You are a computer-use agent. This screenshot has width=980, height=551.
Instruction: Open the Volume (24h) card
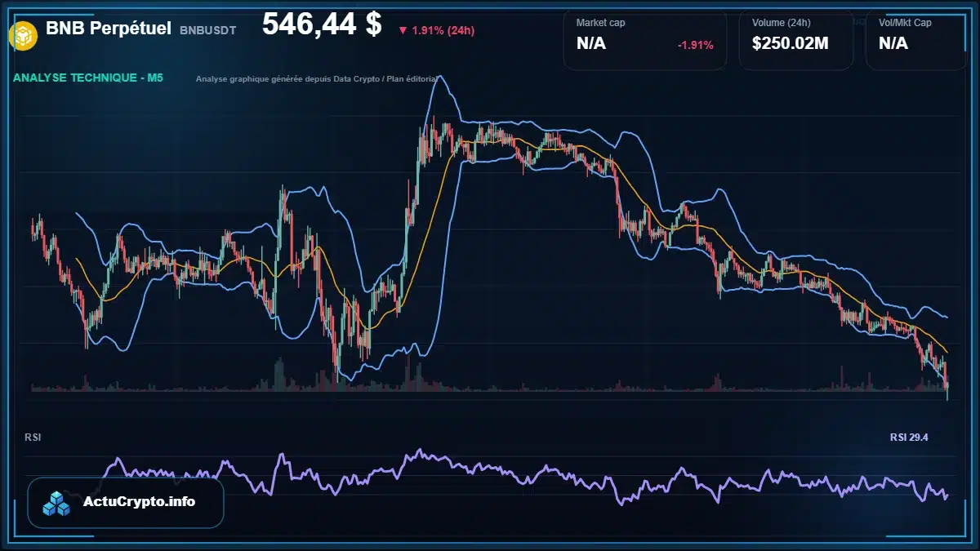796,39
